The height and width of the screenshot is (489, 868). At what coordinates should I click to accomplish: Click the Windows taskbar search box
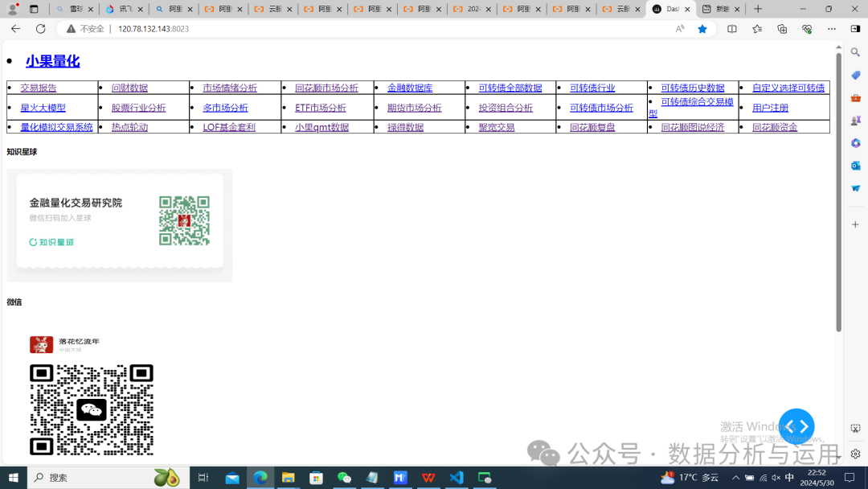[108, 478]
